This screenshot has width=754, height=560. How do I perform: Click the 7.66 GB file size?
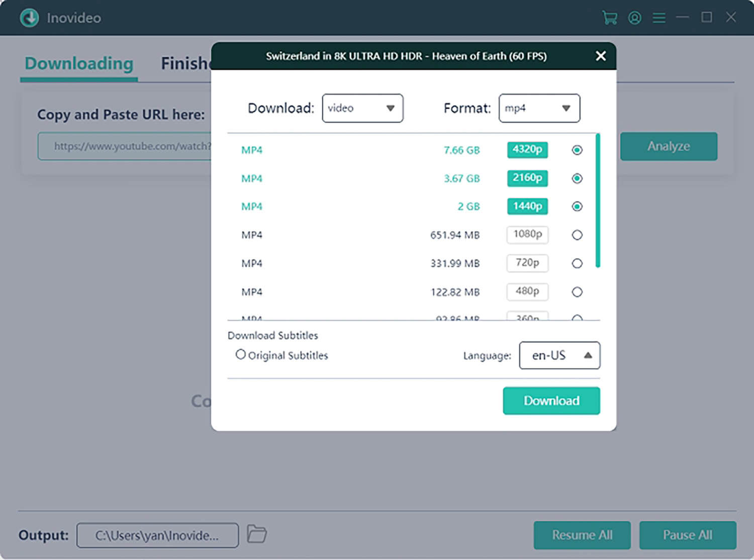[461, 150]
